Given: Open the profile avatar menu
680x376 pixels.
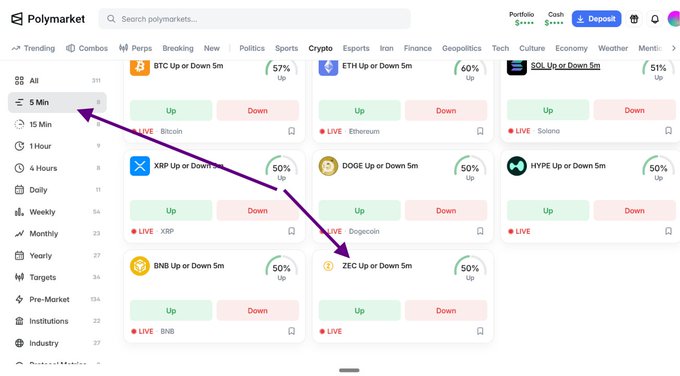Looking at the screenshot, I should [x=674, y=19].
